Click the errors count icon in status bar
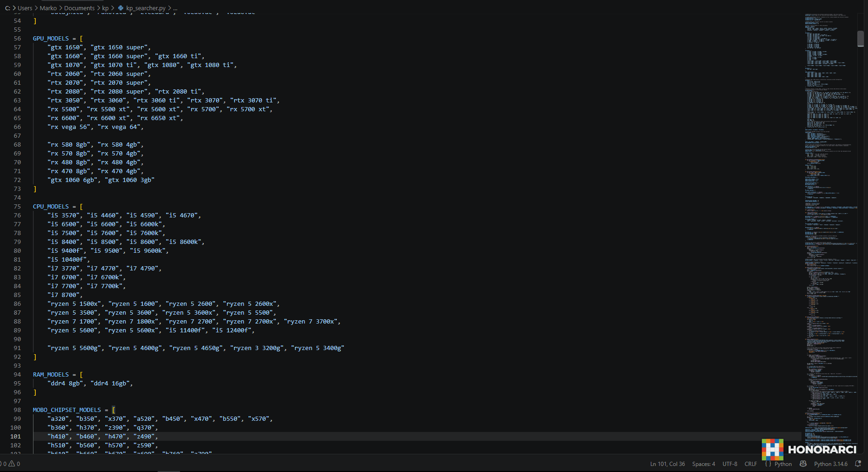 coord(2,464)
